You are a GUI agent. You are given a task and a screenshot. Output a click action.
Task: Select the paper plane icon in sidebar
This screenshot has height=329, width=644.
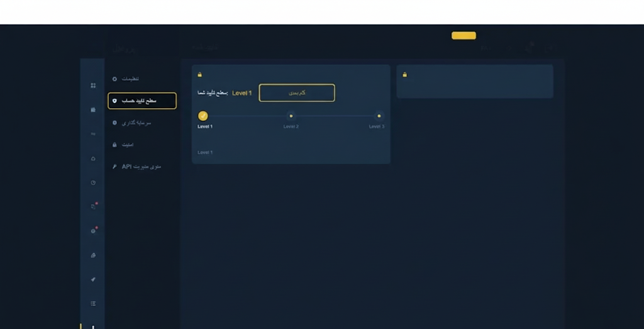[x=93, y=280]
